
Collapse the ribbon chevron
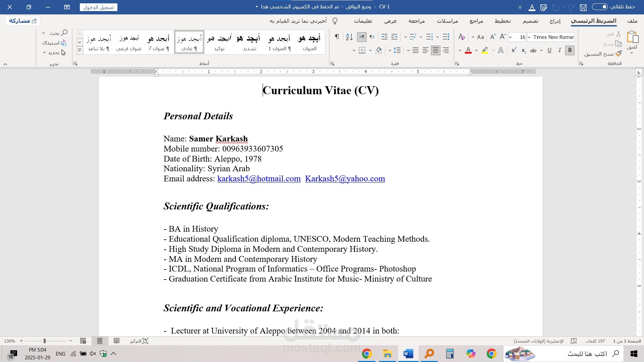[x=5, y=64]
